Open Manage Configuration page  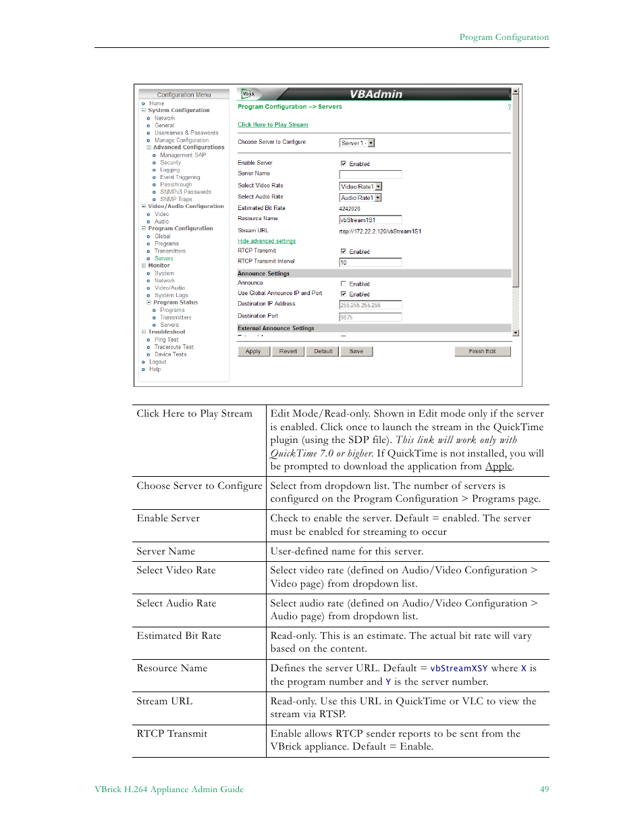click(182, 140)
